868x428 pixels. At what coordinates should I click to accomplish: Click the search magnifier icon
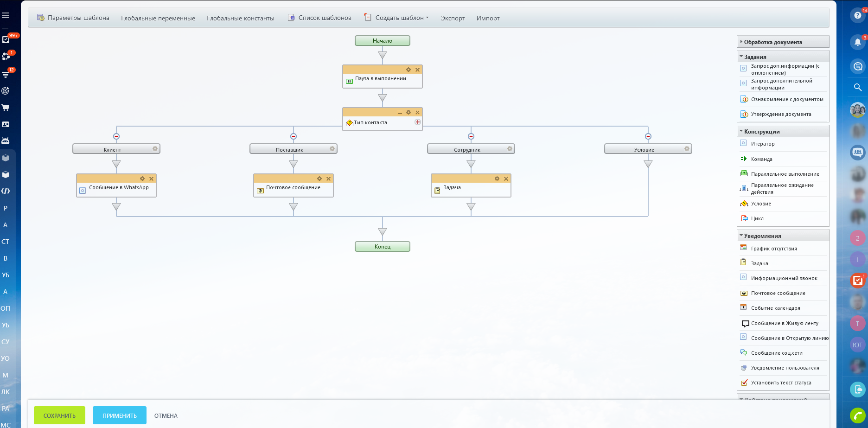click(857, 87)
